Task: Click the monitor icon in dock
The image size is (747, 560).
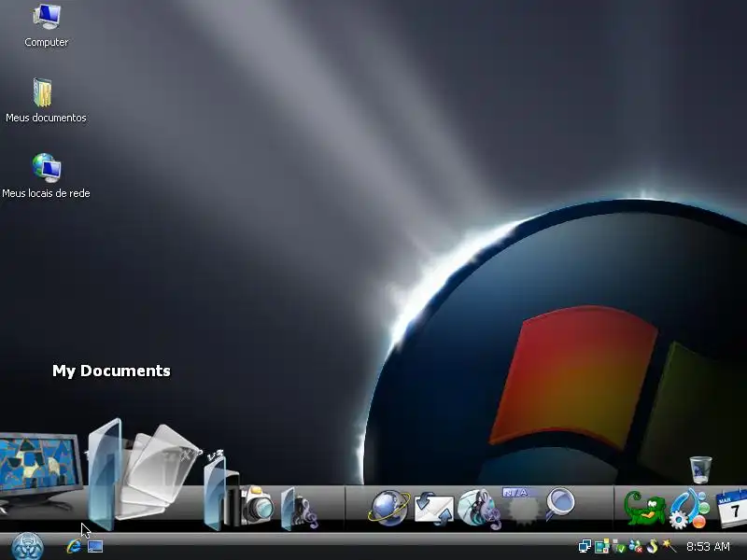Action: point(39,471)
